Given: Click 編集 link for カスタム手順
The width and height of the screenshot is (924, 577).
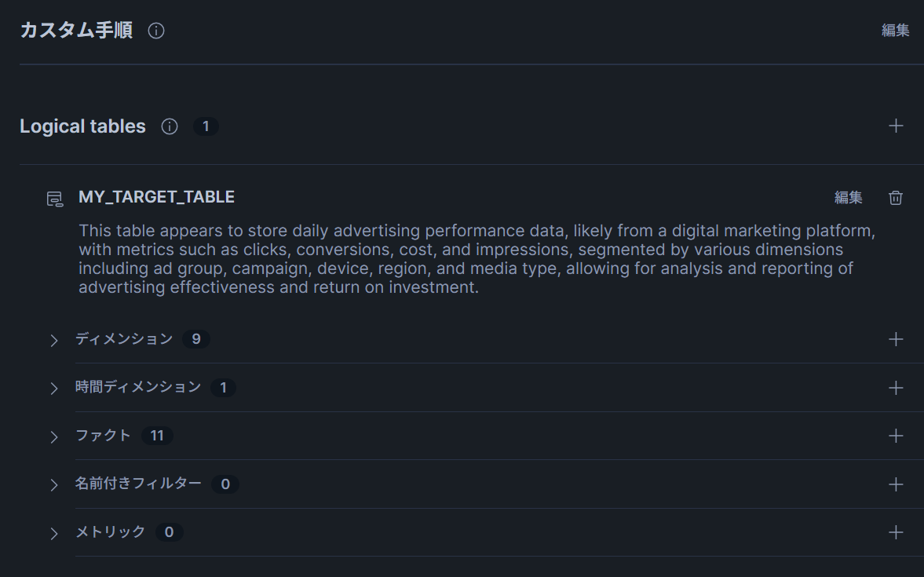Looking at the screenshot, I should (x=895, y=31).
